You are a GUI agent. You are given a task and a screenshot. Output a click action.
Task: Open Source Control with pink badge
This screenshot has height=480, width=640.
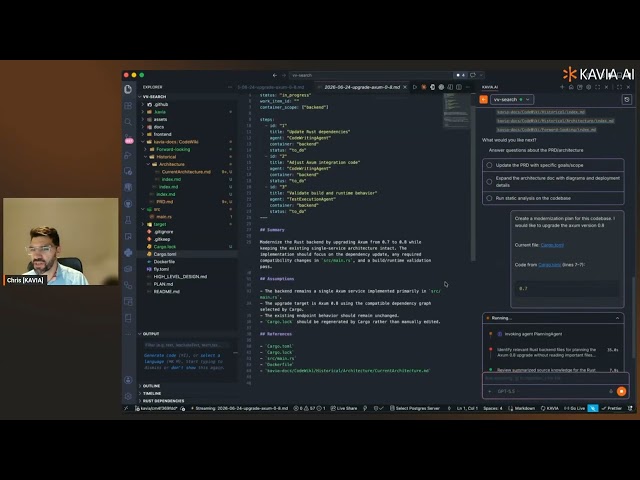tap(129, 139)
